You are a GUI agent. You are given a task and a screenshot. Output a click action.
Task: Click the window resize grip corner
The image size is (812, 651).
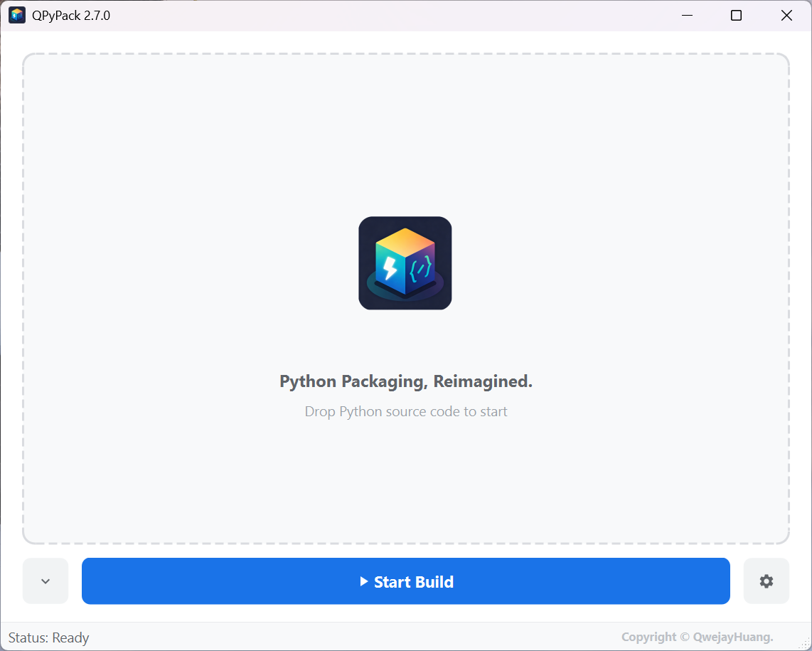[806, 645]
